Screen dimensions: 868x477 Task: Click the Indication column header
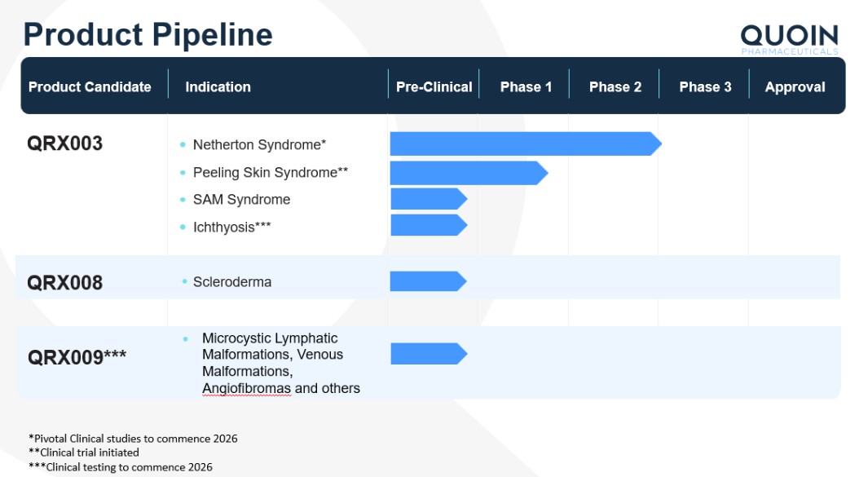(218, 87)
